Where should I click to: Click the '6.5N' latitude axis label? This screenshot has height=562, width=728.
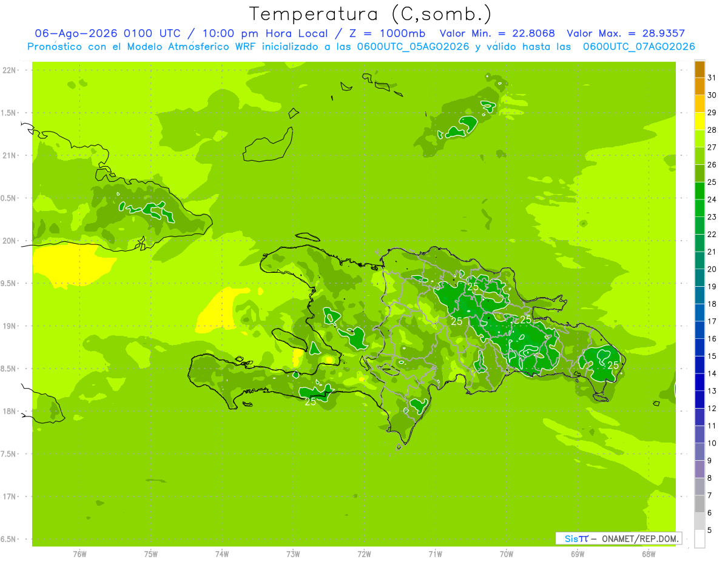8,539
